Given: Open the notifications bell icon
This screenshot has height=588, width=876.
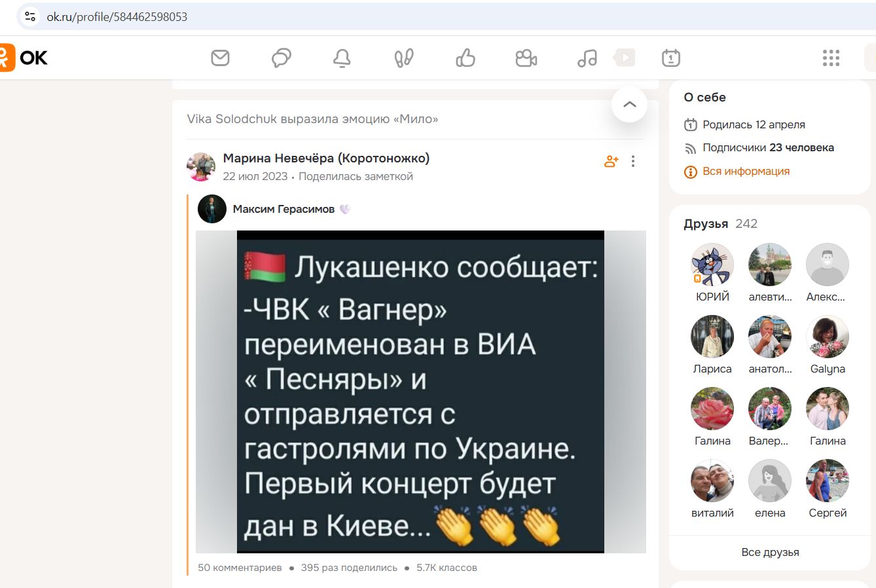Looking at the screenshot, I should [342, 58].
